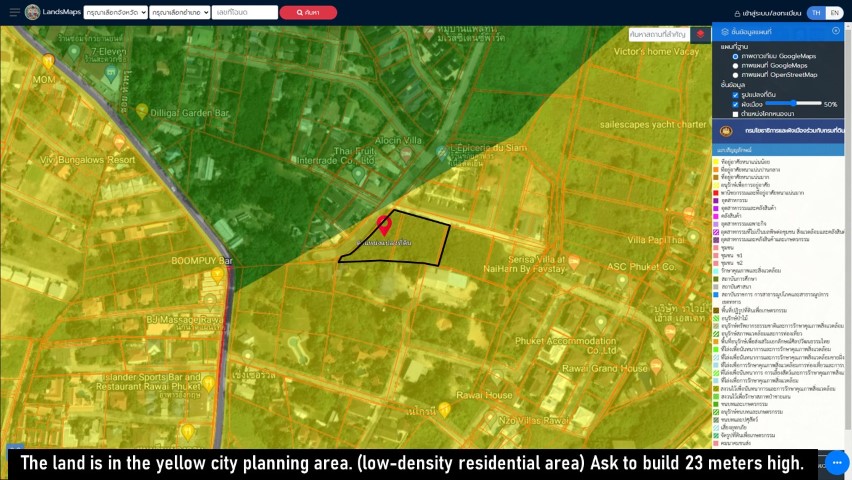Open the hamburger menu beside the LandsMaps logo
Screen dimensions: 852x480
[15, 12]
